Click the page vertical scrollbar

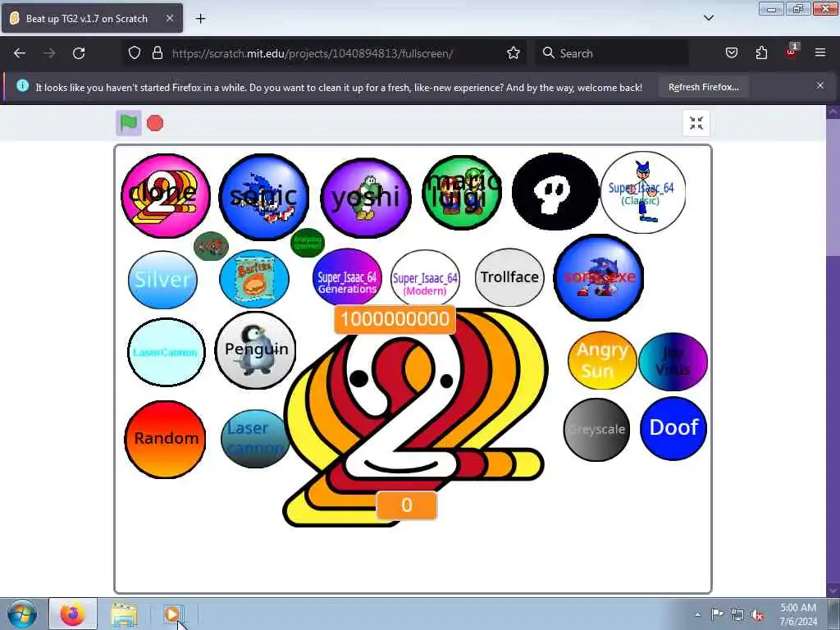833,350
